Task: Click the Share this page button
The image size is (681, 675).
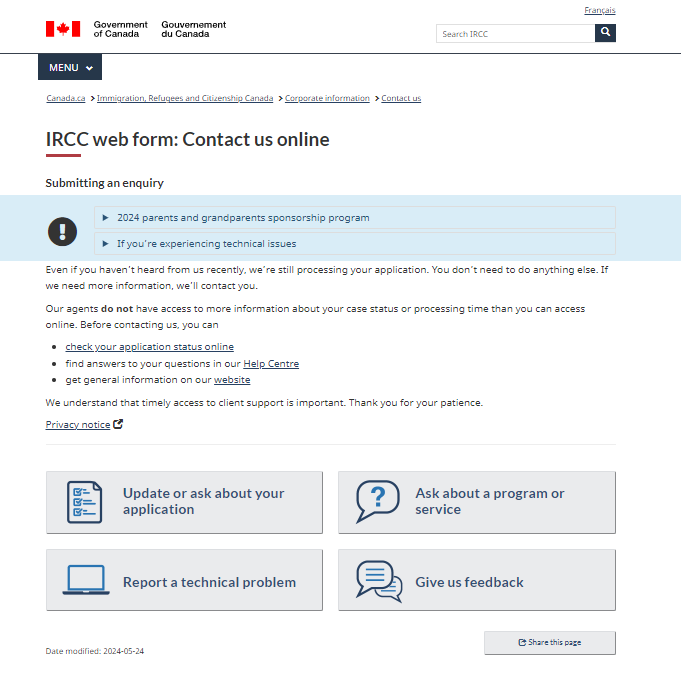Action: point(549,642)
